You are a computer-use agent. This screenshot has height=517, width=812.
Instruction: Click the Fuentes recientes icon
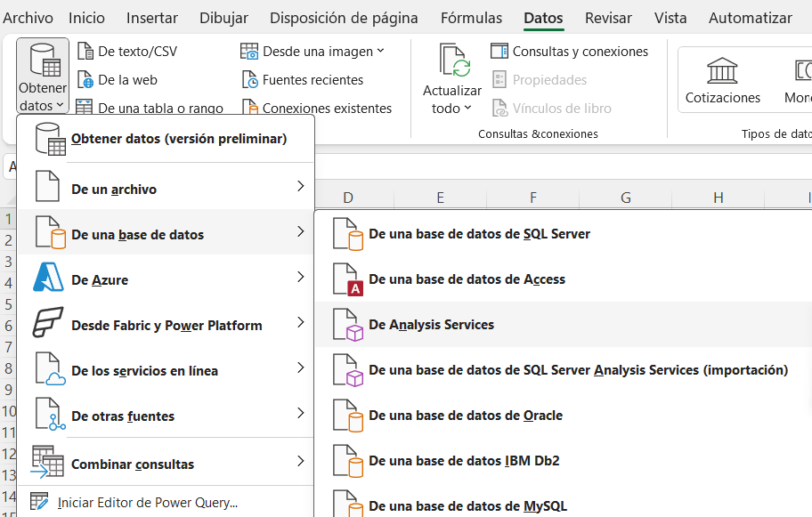click(249, 80)
